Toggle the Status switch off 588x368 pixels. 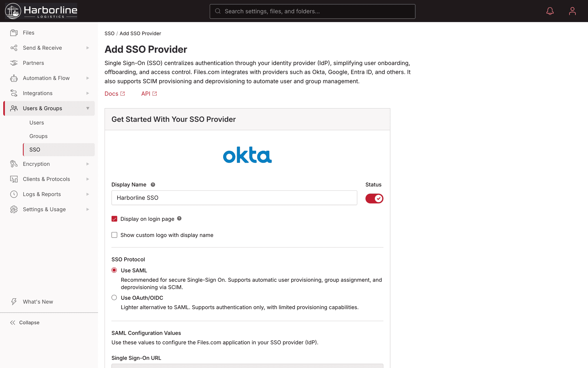coord(374,198)
